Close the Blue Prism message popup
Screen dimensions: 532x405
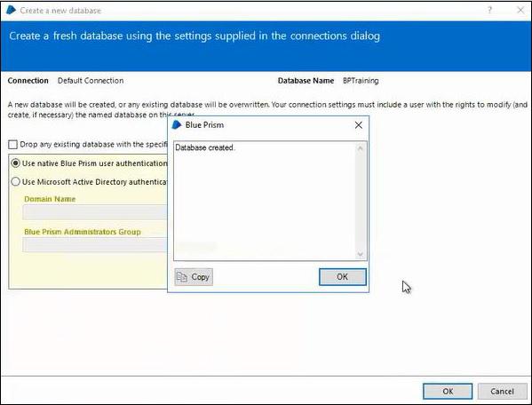358,125
